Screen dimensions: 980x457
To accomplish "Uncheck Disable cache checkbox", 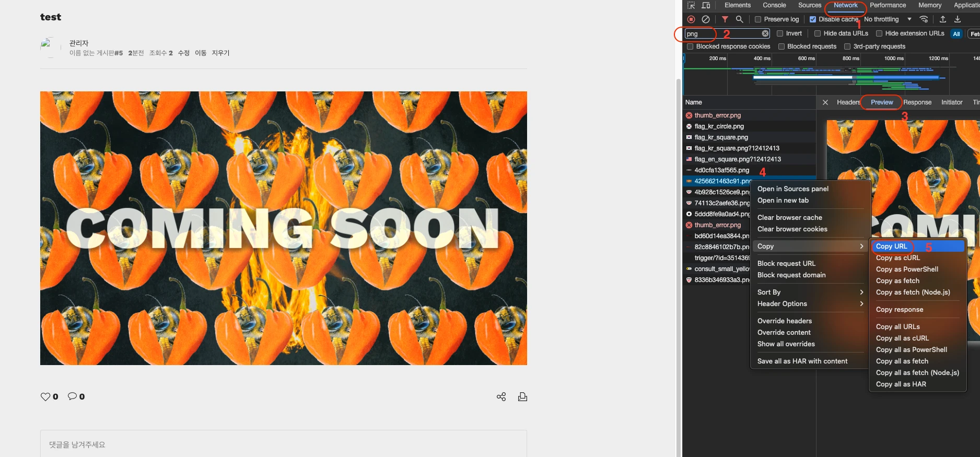I will 813,19.
